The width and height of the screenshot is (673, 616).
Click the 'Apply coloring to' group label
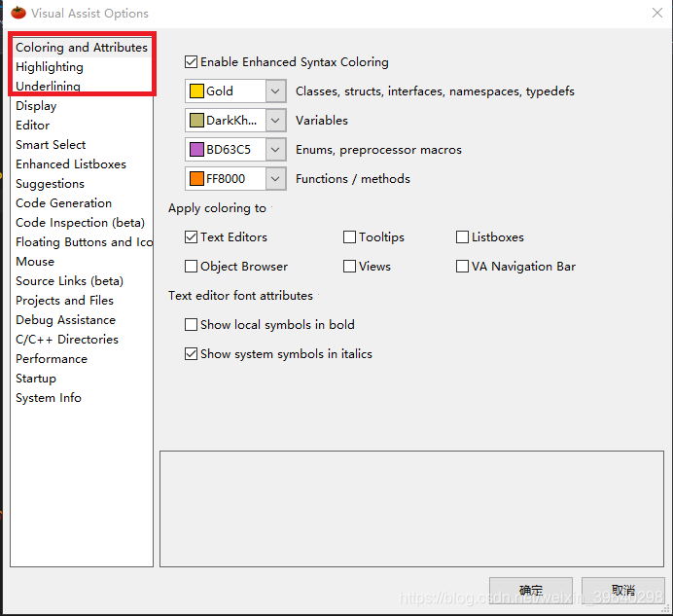point(217,208)
